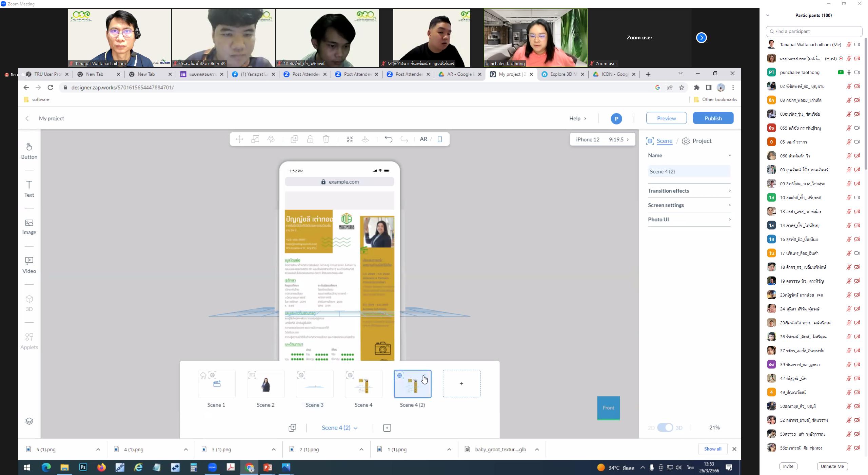868x475 pixels.
Task: Show next Zoom gallery page arrow
Action: click(x=701, y=38)
